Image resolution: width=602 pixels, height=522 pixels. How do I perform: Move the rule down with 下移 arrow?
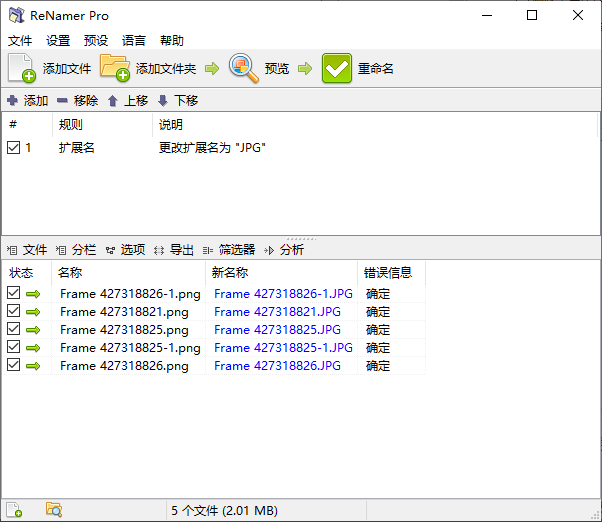pos(163,101)
